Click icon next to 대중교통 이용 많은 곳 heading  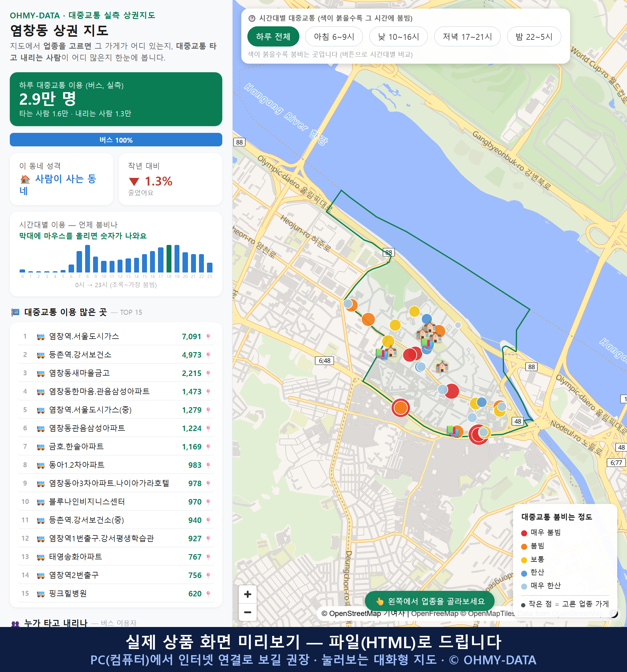[x=15, y=312]
